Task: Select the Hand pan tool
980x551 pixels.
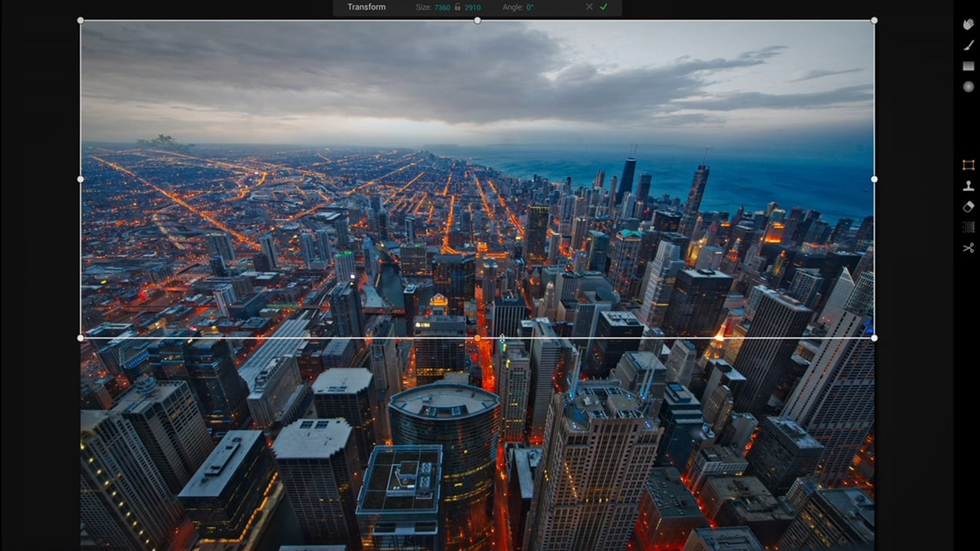Action: click(x=968, y=24)
